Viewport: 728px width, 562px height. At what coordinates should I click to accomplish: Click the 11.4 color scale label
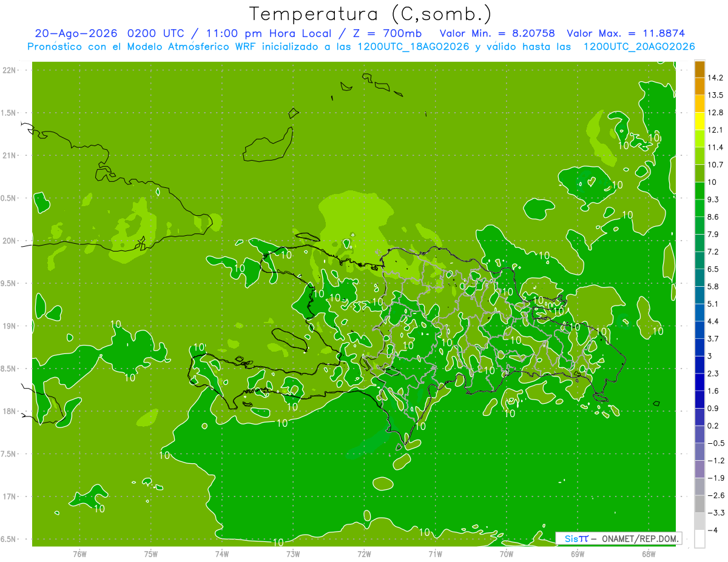715,147
